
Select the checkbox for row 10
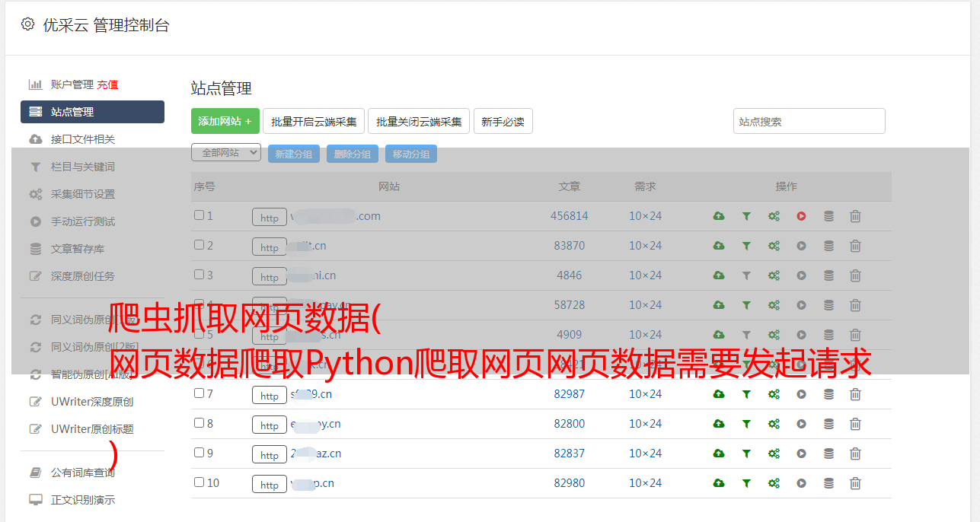coord(199,482)
